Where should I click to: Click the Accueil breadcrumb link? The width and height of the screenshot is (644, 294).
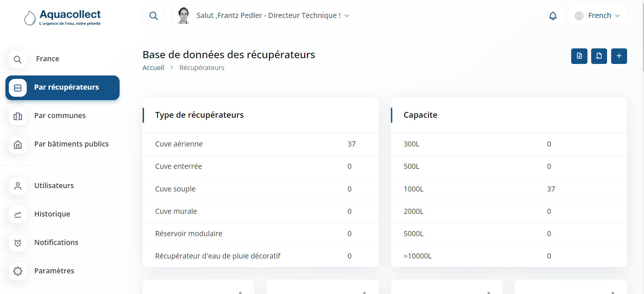(x=153, y=68)
